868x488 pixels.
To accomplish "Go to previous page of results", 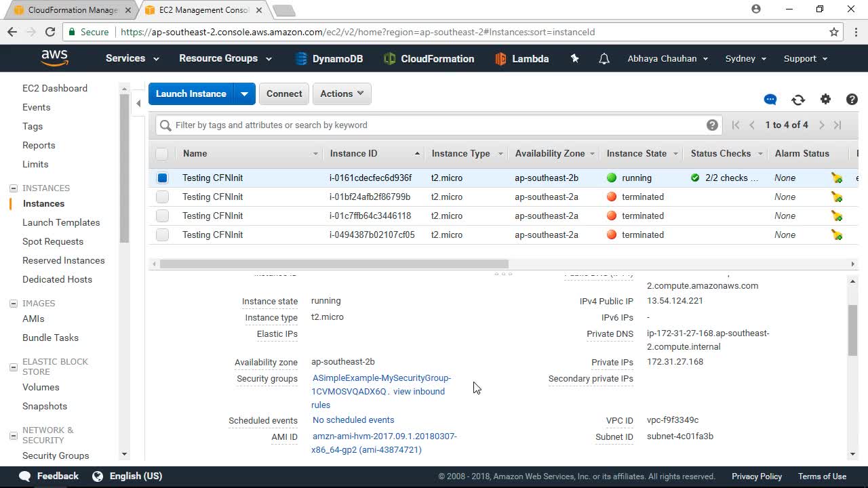I will (752, 125).
